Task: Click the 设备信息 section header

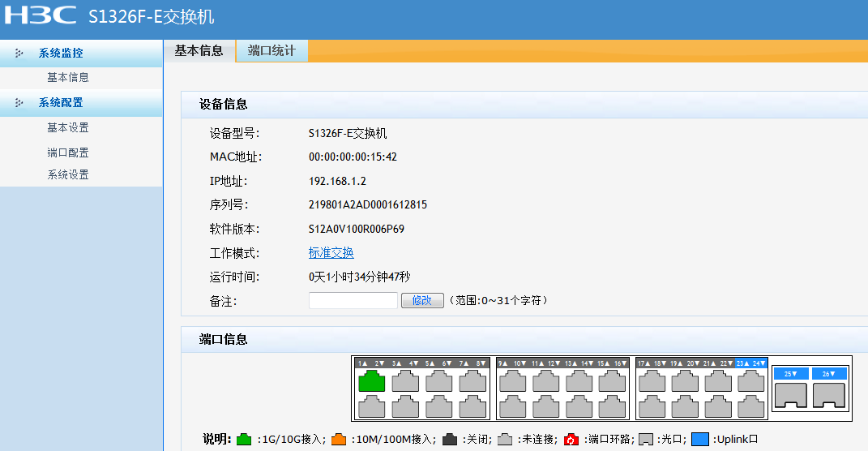Action: click(x=223, y=104)
